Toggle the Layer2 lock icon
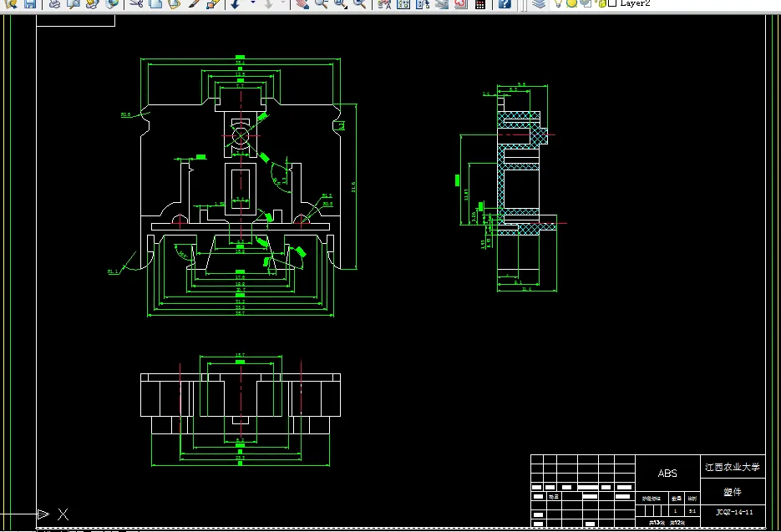The image size is (781, 532). click(601, 3)
